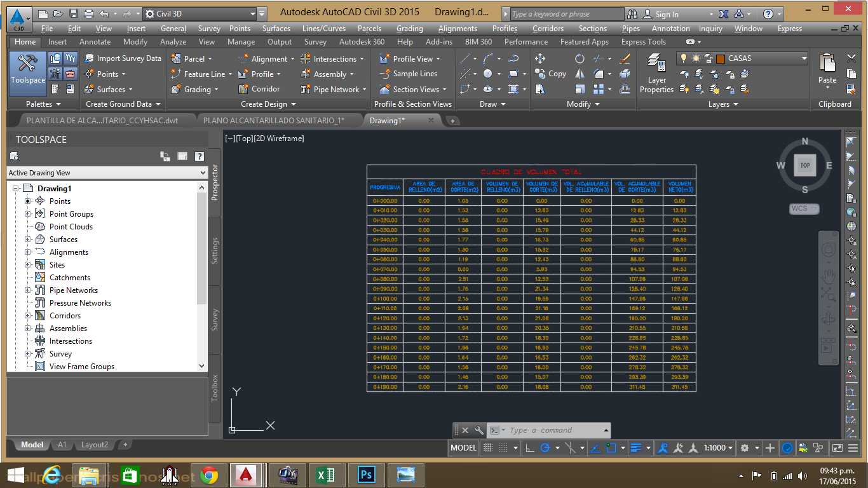Open Chrome from the taskbar

click(208, 474)
